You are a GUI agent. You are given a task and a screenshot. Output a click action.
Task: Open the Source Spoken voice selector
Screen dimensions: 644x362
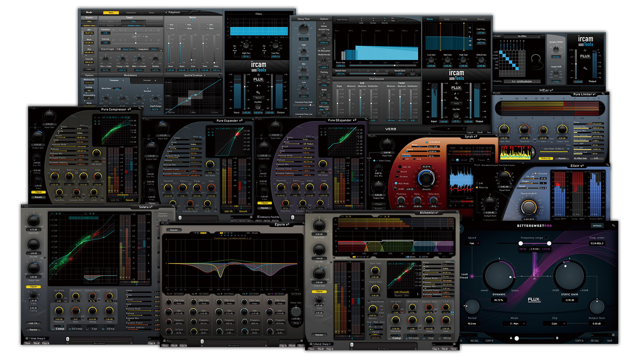tap(89, 25)
